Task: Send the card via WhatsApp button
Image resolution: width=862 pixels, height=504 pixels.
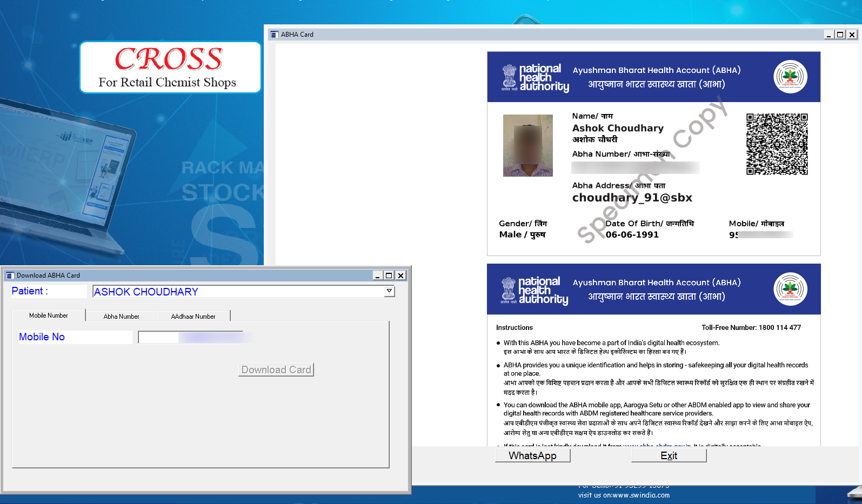Action: pyautogui.click(x=532, y=455)
